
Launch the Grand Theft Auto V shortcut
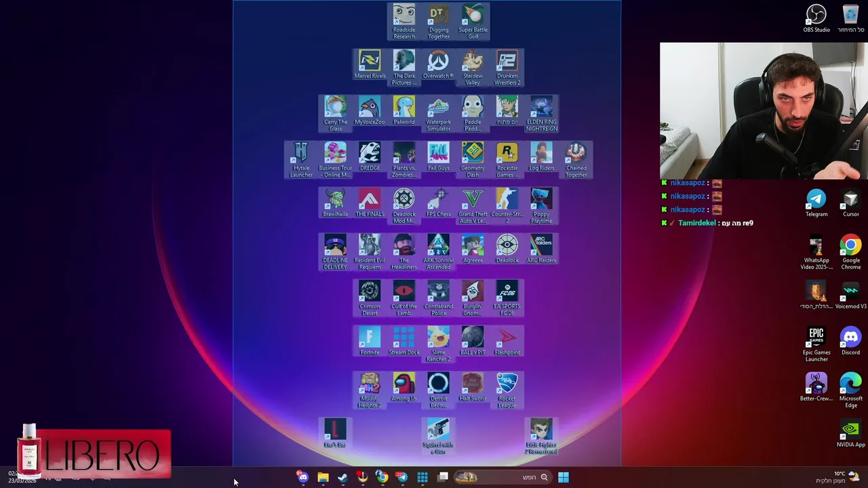(x=473, y=206)
